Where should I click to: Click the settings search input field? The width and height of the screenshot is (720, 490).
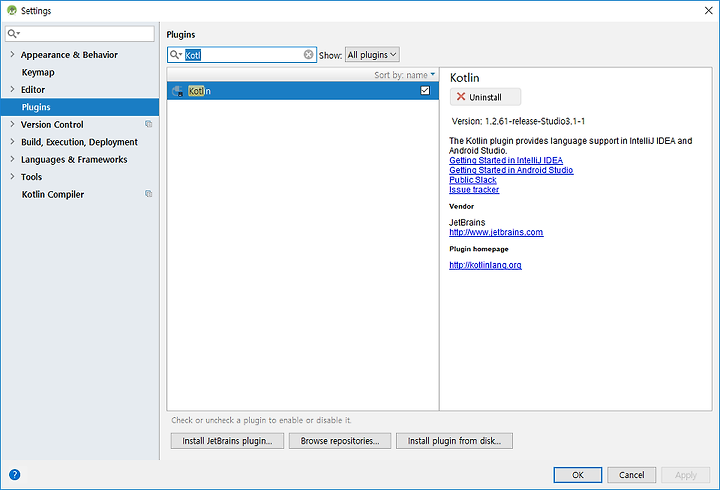[x=80, y=34]
